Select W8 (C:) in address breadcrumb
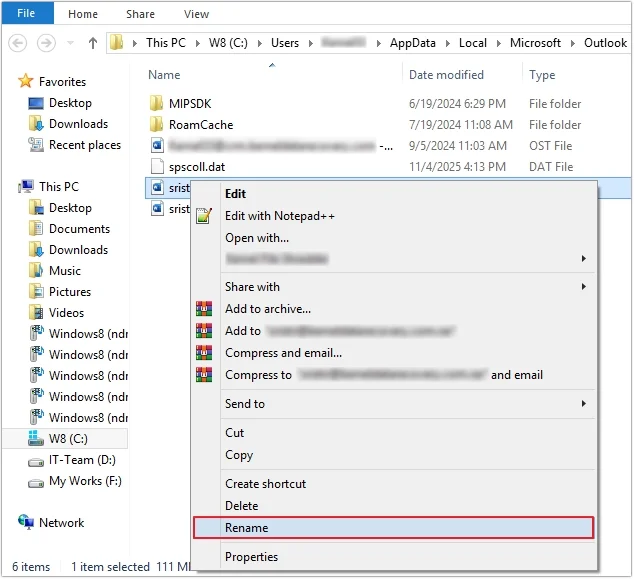This screenshot has height=579, width=634. pos(228,43)
